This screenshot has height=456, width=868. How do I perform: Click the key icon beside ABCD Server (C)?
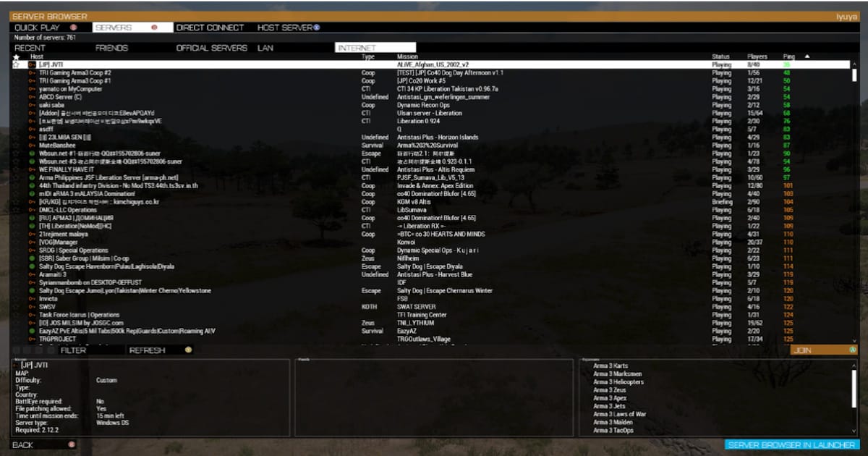point(32,97)
